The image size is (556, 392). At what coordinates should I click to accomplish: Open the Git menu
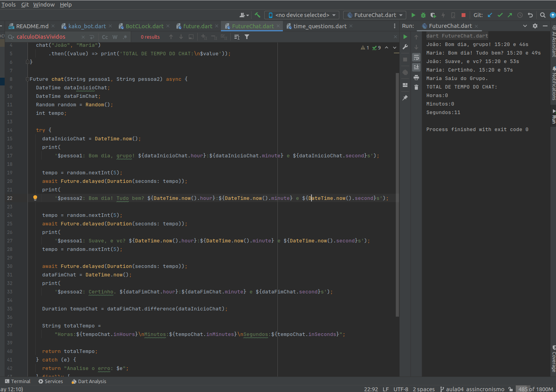coord(25,5)
